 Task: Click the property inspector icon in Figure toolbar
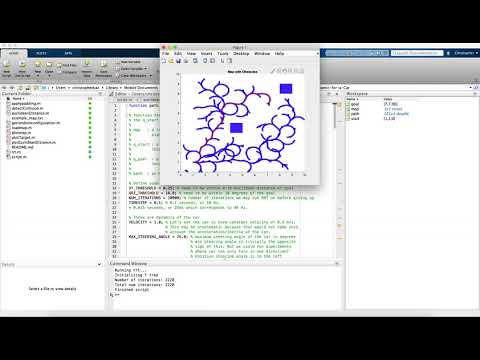tap(229, 61)
